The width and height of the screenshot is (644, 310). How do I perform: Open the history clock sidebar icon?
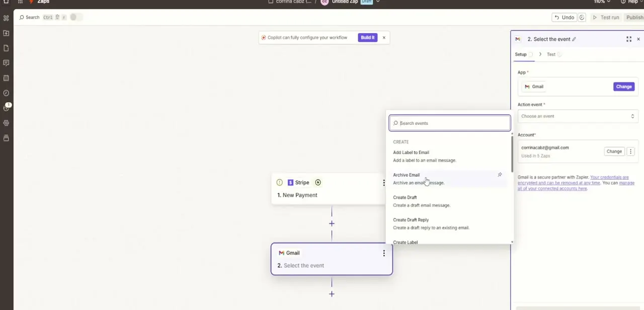pos(6,93)
